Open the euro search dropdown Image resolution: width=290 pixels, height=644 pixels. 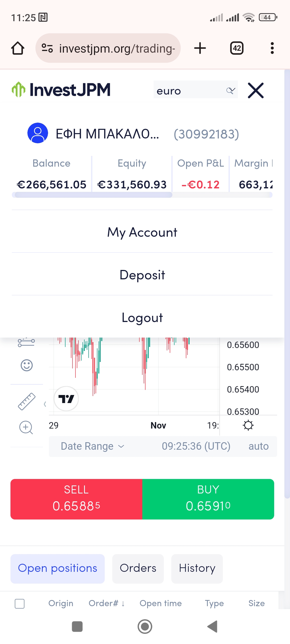pos(230,90)
